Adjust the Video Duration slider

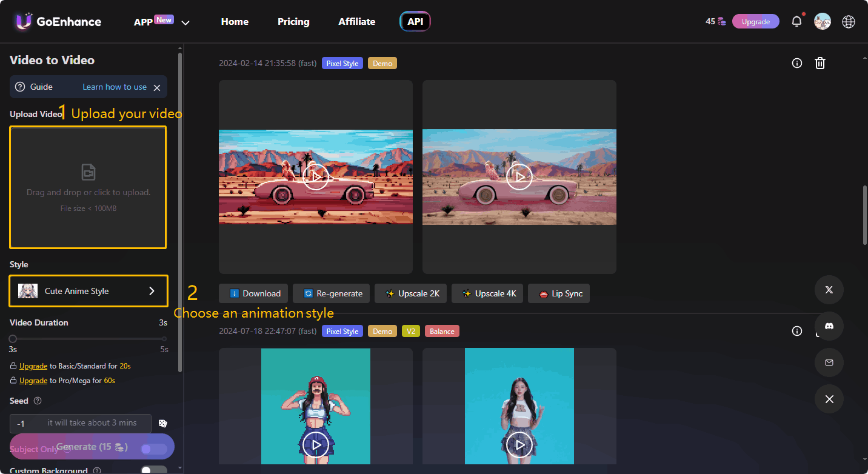12,338
